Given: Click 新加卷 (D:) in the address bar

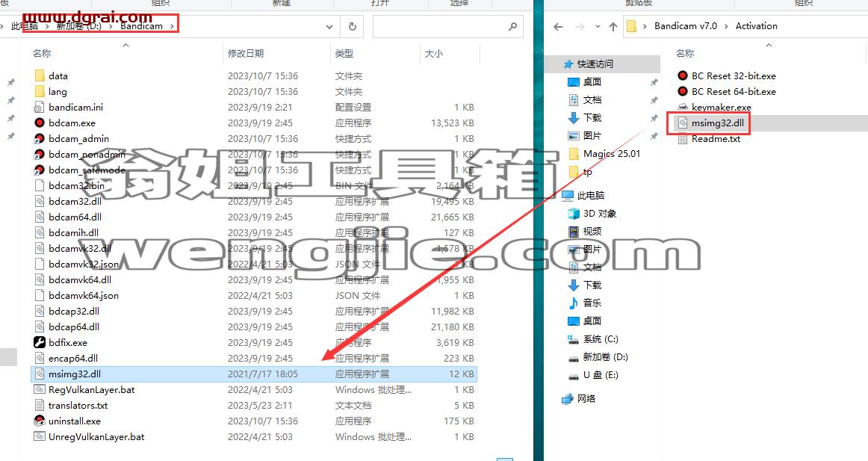Looking at the screenshot, I should (78, 26).
